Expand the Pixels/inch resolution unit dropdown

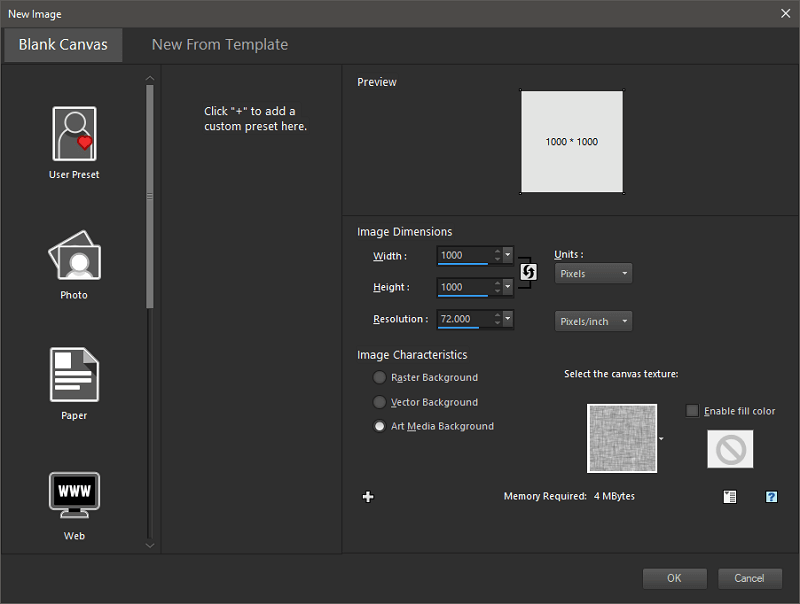593,321
